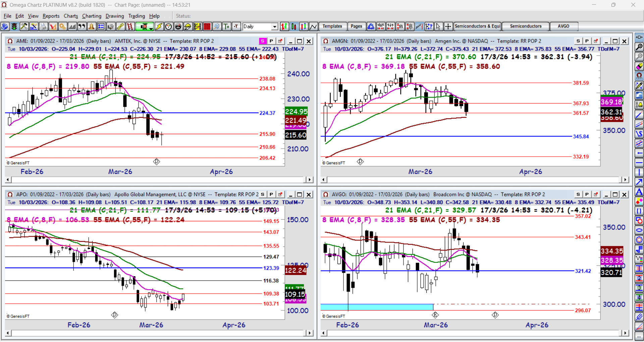
Task: Select the blue arrow drawing tool
Action: coord(639,182)
